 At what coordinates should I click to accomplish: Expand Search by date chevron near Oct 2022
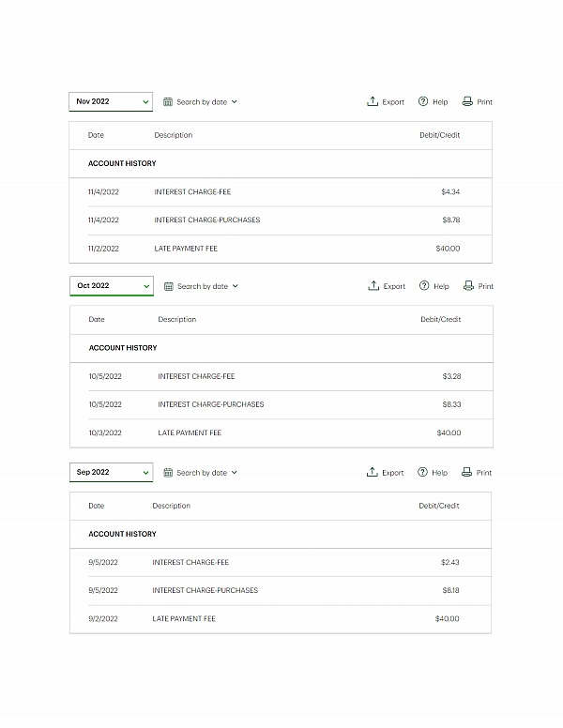[x=235, y=286]
